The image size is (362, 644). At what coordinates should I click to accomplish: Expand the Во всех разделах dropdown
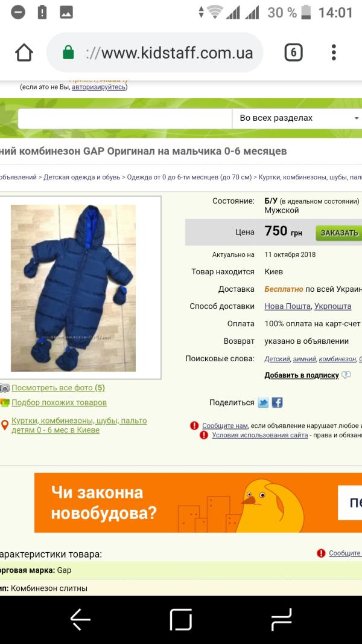[297, 118]
